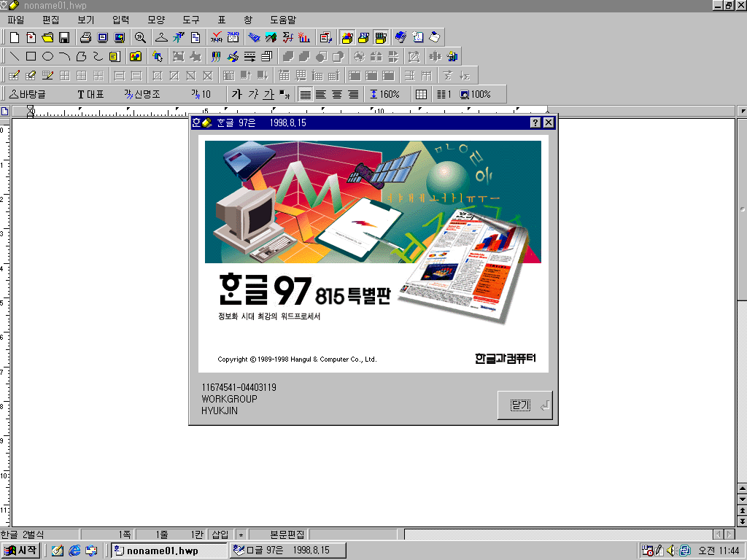Image resolution: width=747 pixels, height=560 pixels.
Task: Toggle the 삽입 insert mode in status bar
Action: (x=220, y=534)
